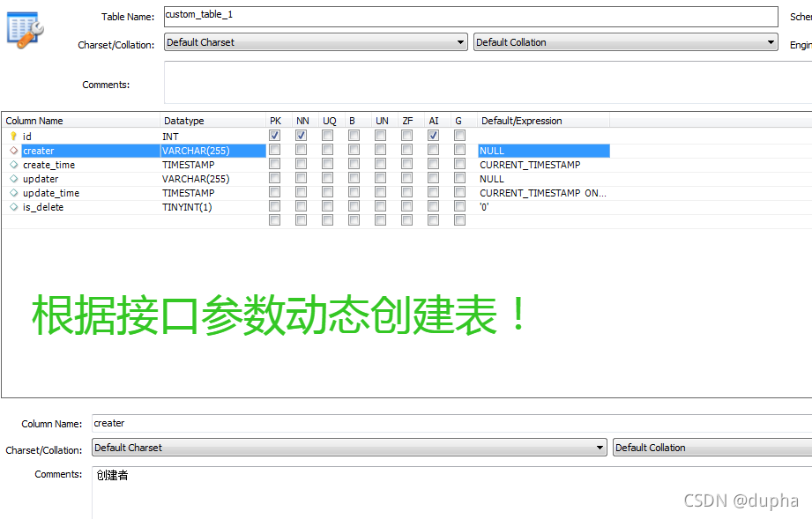Click the diamond icon beside is_delete
This screenshot has height=519, width=812.
coord(13,206)
